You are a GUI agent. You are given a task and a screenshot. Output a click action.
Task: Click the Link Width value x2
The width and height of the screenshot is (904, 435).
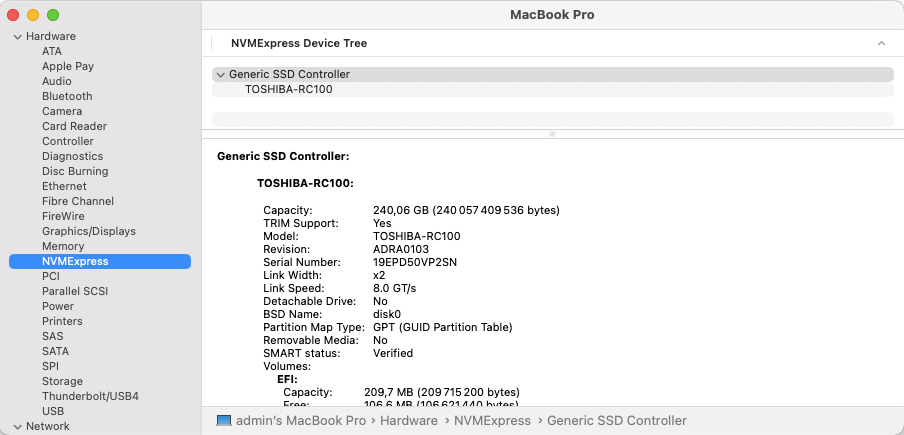(x=379, y=275)
